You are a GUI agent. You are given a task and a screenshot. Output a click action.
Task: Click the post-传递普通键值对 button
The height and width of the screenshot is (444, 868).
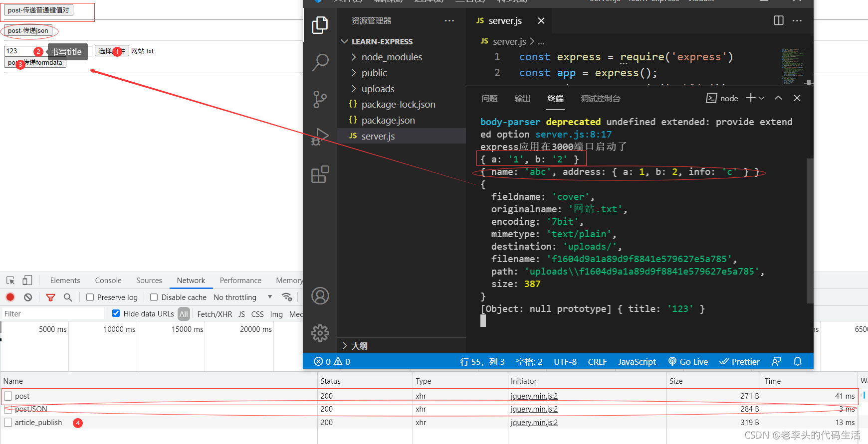coord(38,10)
